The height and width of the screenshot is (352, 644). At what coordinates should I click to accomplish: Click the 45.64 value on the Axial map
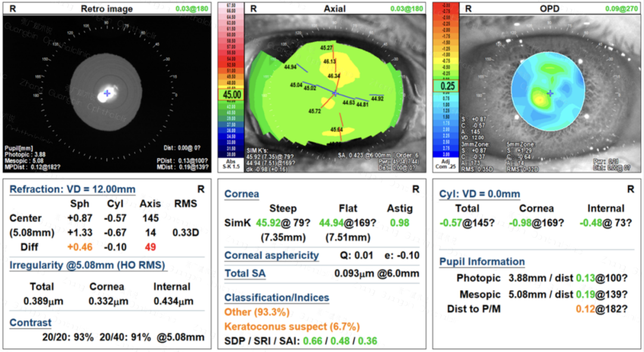pos(336,129)
